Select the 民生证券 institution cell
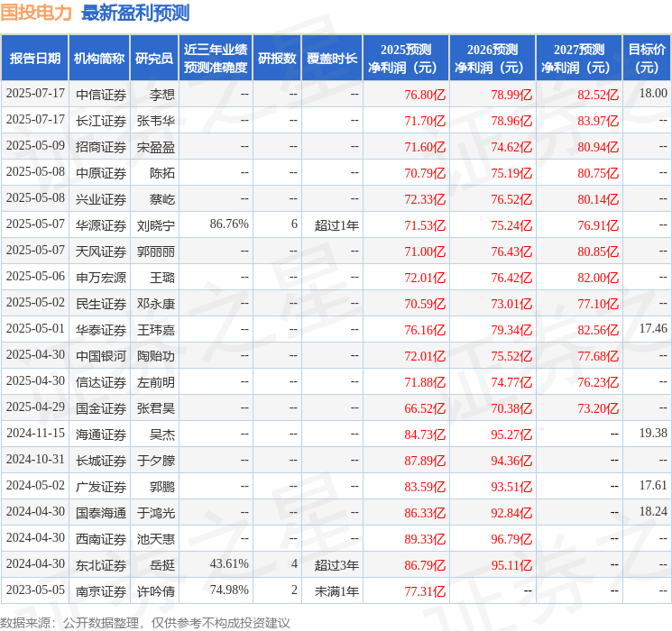Screen dimensions: 672x631 click(x=101, y=303)
